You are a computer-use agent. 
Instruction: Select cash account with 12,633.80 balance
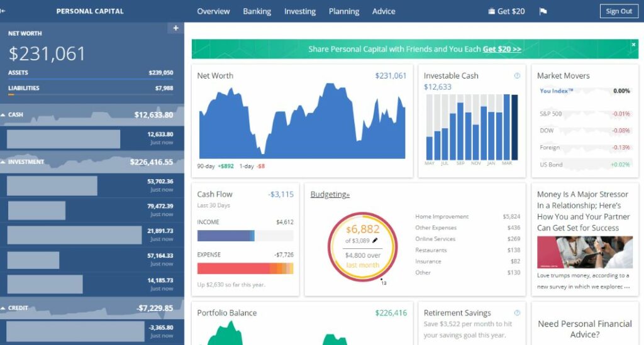pos(92,138)
